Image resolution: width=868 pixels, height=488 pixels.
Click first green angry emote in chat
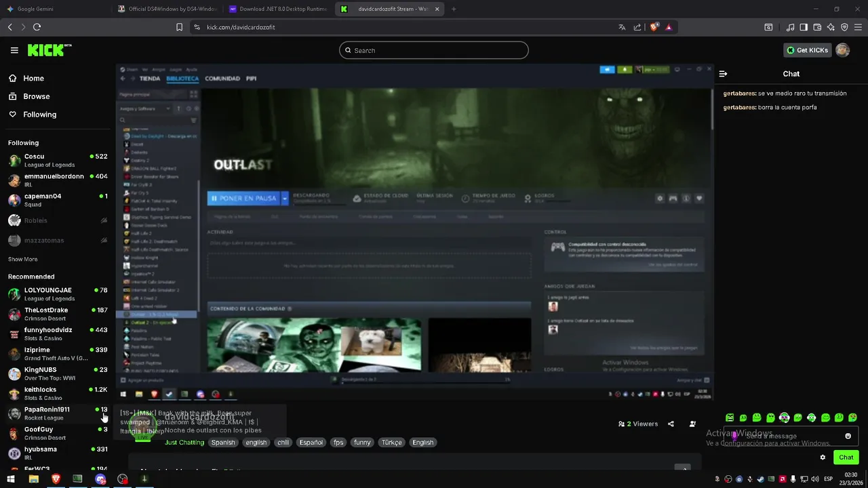730,418
